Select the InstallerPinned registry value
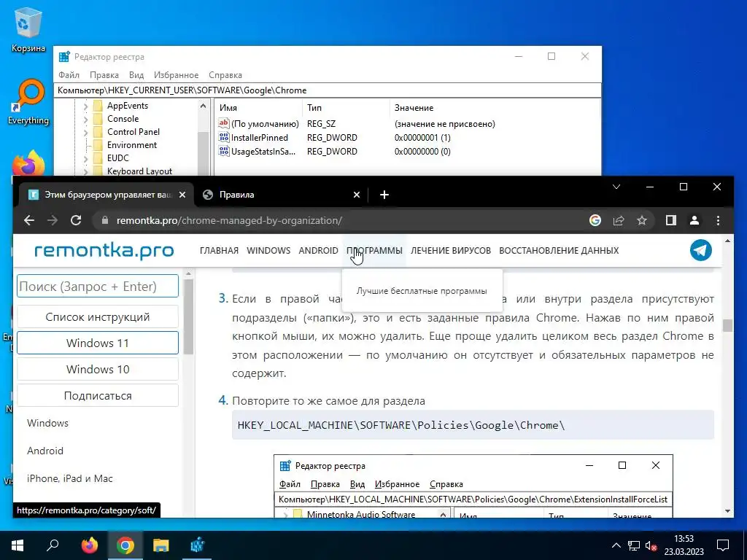747x560 pixels. pos(259,138)
